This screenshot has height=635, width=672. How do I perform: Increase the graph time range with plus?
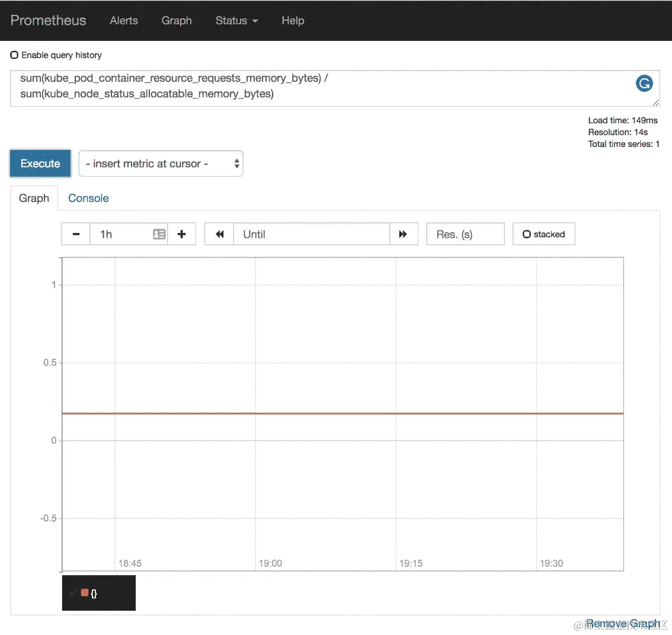coord(182,234)
